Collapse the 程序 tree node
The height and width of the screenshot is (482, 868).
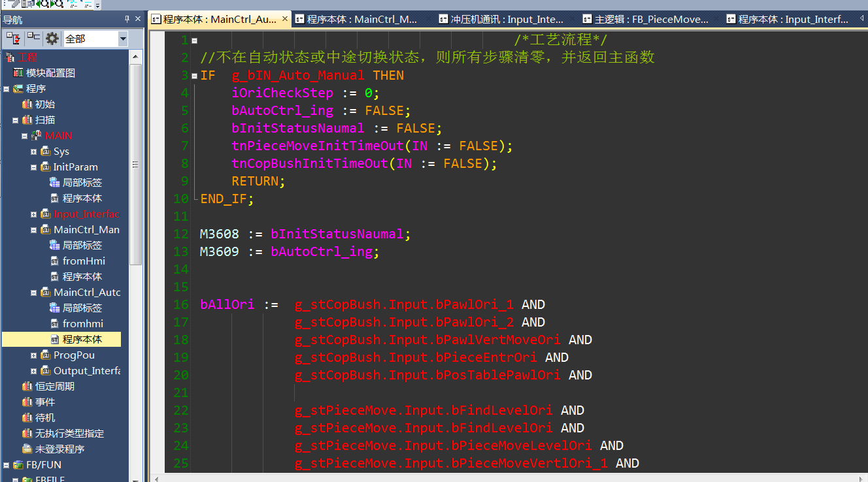pos(7,89)
